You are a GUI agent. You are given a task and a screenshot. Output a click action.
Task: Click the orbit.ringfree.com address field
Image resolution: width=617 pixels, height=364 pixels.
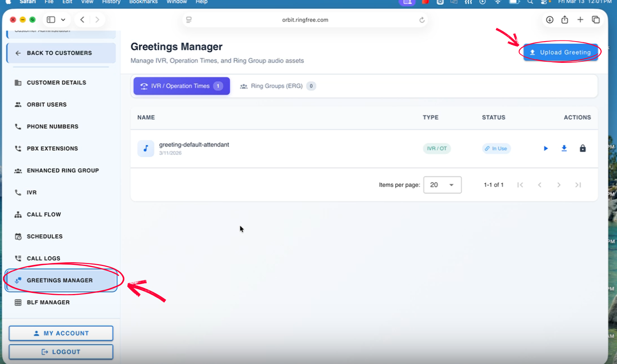(x=305, y=20)
